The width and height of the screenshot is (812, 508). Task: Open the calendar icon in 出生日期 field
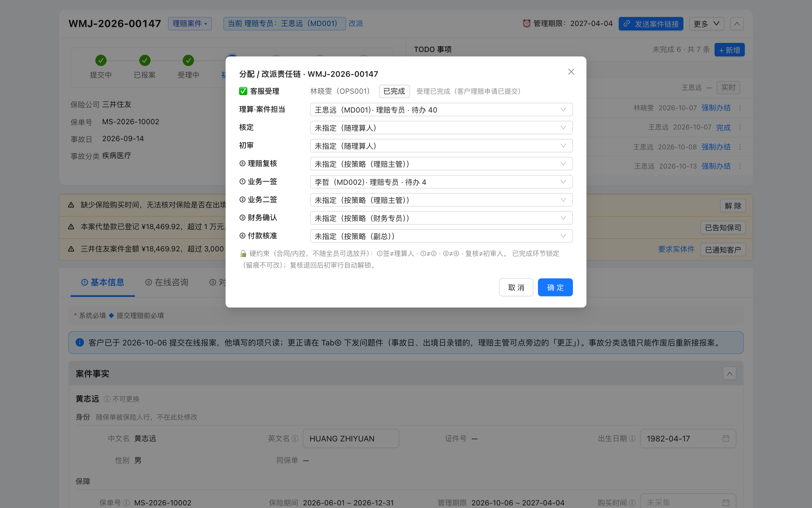click(726, 438)
